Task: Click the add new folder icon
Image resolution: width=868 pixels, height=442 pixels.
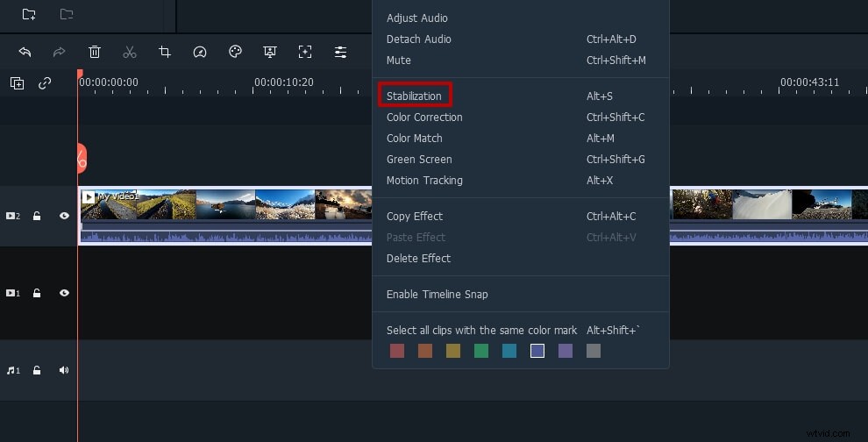Action: [29, 14]
